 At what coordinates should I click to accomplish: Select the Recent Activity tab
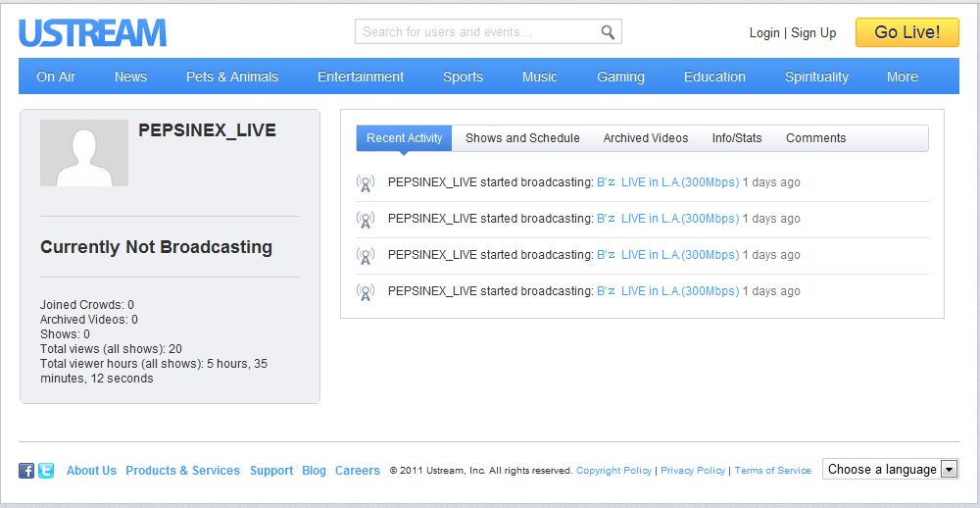(405, 138)
